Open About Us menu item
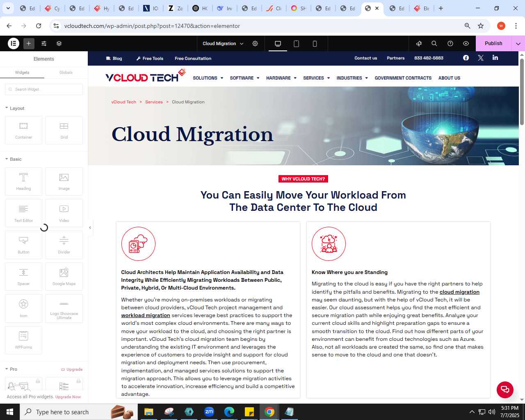Image resolution: width=525 pixels, height=420 pixels. (449, 78)
